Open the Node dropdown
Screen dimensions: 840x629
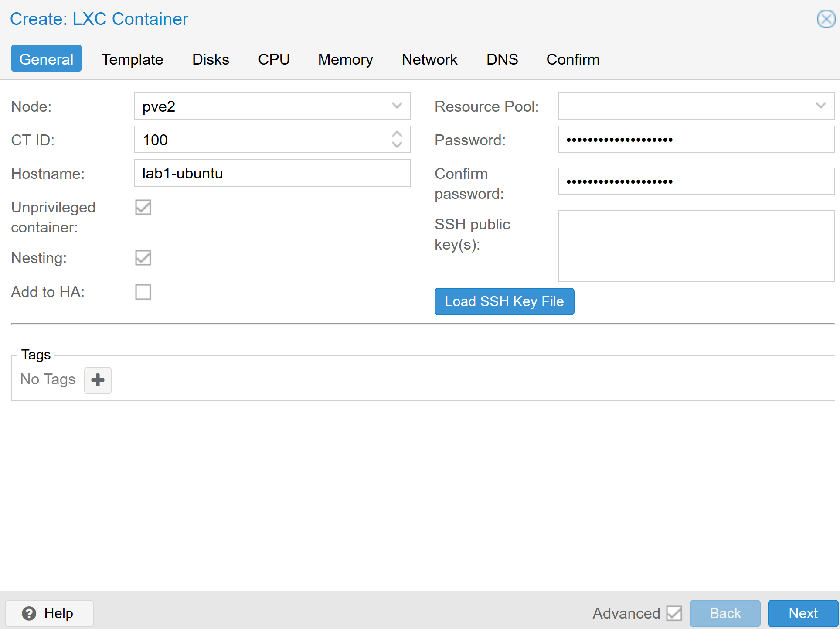coord(397,106)
